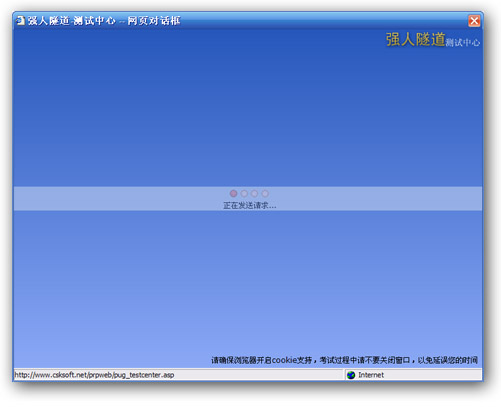This screenshot has width=501, height=407.
Task: Click the 考试过程中请不要关闭窗口 warning text
Action: pyautogui.click(x=365, y=360)
